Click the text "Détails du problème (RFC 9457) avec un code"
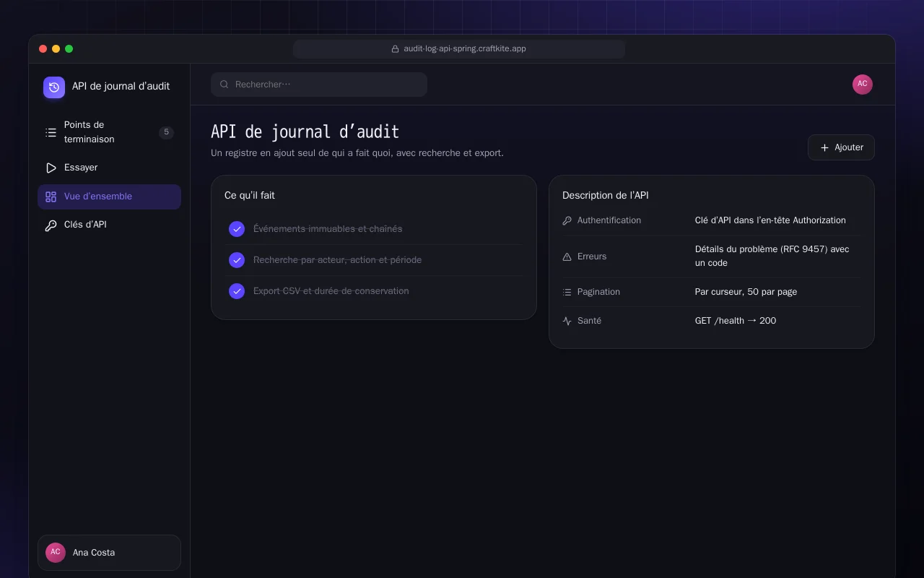This screenshot has height=578, width=924. tap(772, 256)
